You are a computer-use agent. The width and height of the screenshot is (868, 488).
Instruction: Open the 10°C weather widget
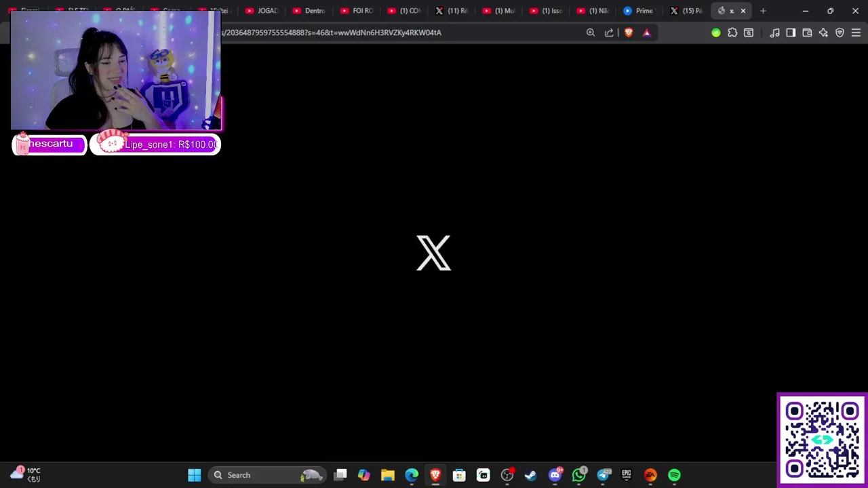[26, 474]
